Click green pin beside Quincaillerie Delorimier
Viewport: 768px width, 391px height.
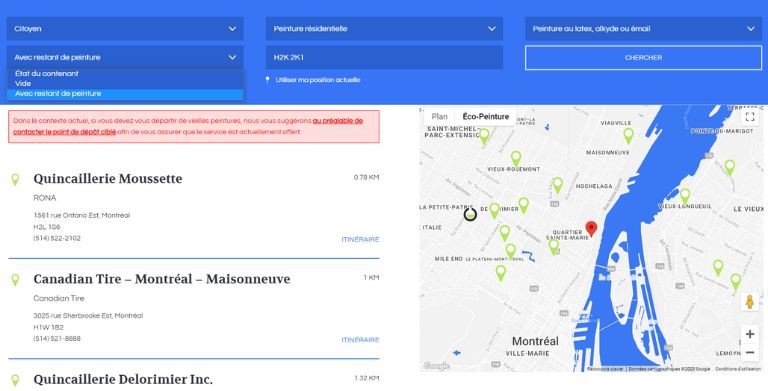click(x=15, y=380)
